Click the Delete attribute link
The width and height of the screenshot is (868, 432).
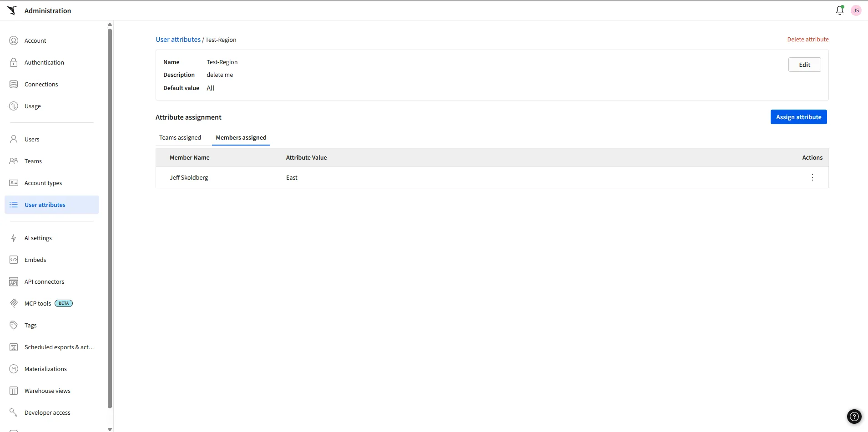pyautogui.click(x=808, y=39)
